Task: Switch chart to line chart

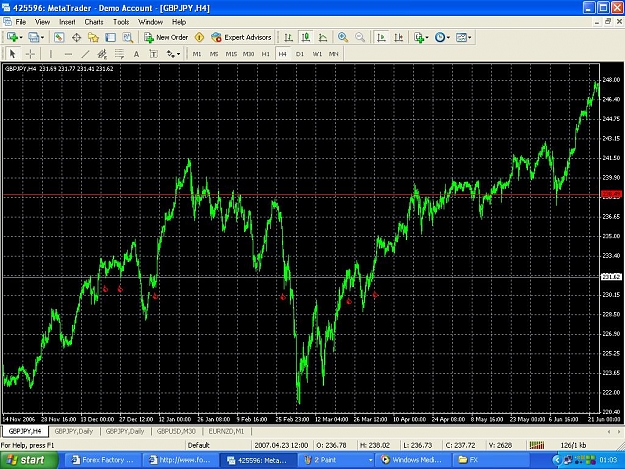Action: point(323,37)
